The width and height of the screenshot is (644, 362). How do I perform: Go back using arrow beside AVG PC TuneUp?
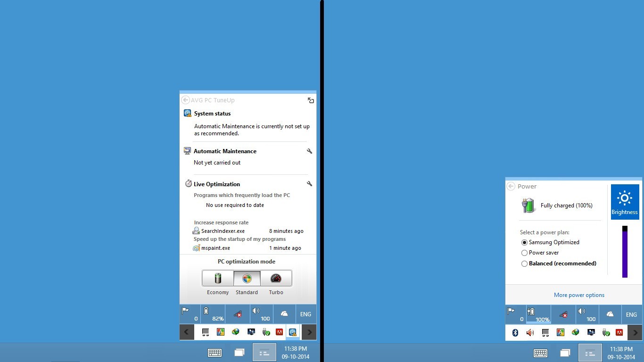(x=185, y=100)
